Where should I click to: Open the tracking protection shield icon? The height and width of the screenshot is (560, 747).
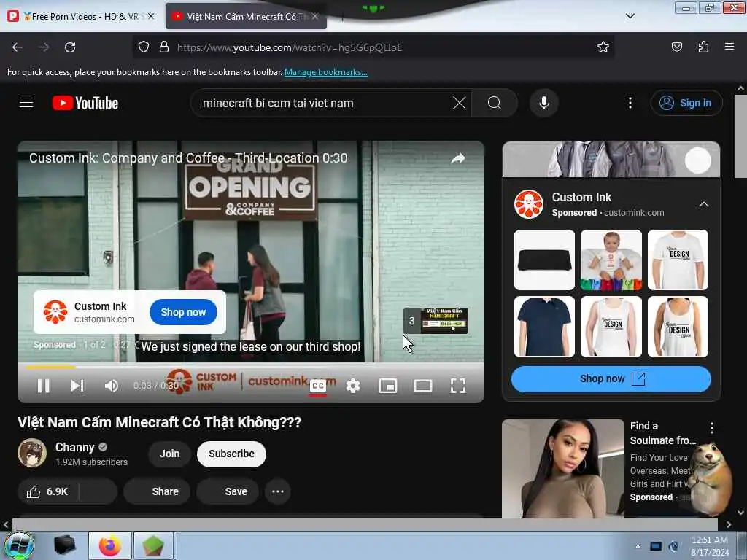[x=144, y=47]
